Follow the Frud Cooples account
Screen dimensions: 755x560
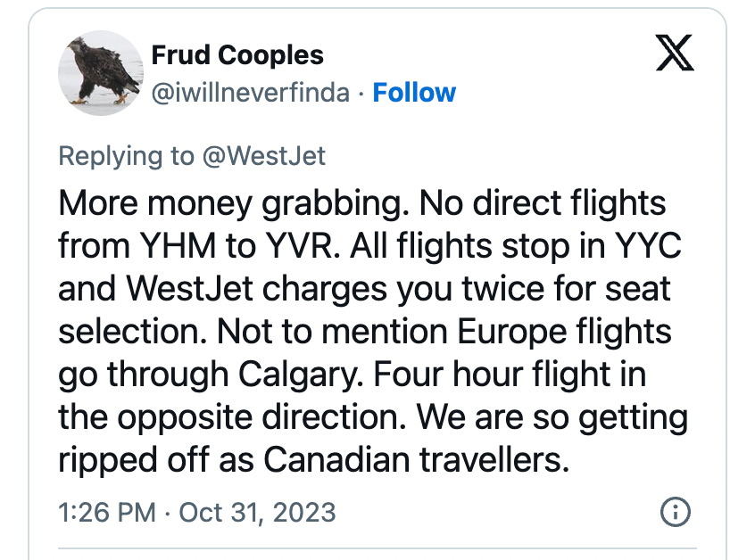pos(414,93)
